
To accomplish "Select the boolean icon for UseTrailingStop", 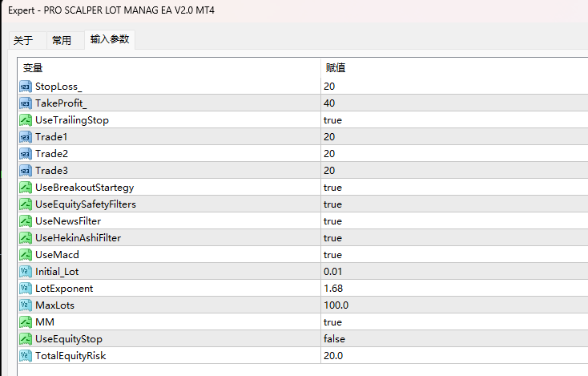I will pos(26,120).
